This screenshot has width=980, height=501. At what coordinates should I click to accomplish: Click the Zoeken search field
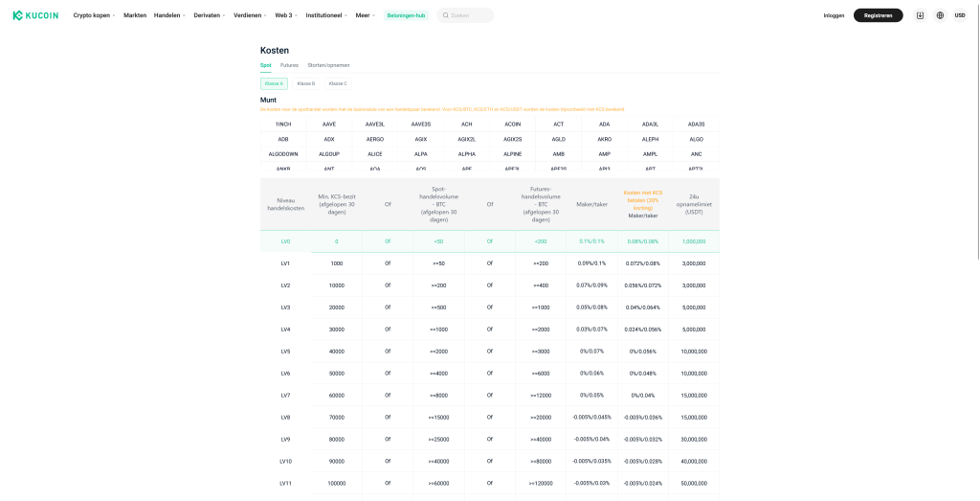pos(465,15)
